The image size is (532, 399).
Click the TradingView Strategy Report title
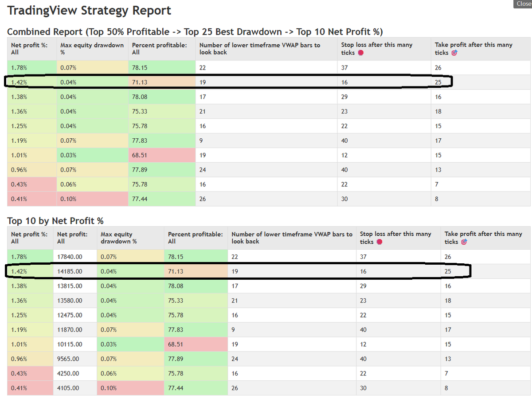[x=90, y=11]
